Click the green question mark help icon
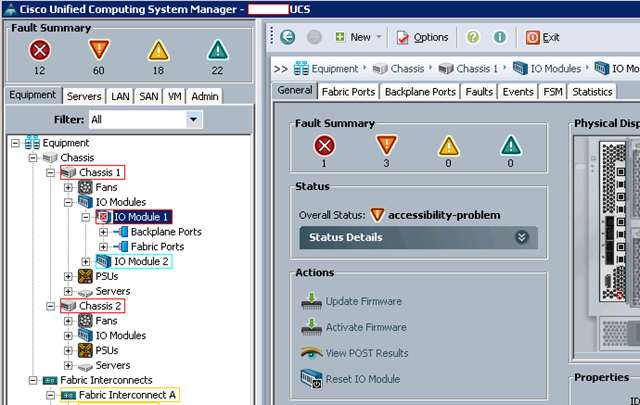The height and width of the screenshot is (405, 640). coord(473,37)
